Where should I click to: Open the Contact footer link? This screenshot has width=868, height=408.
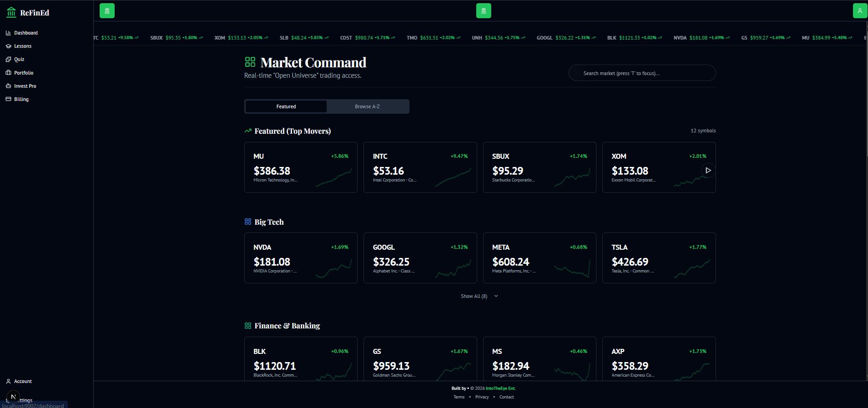506,397
